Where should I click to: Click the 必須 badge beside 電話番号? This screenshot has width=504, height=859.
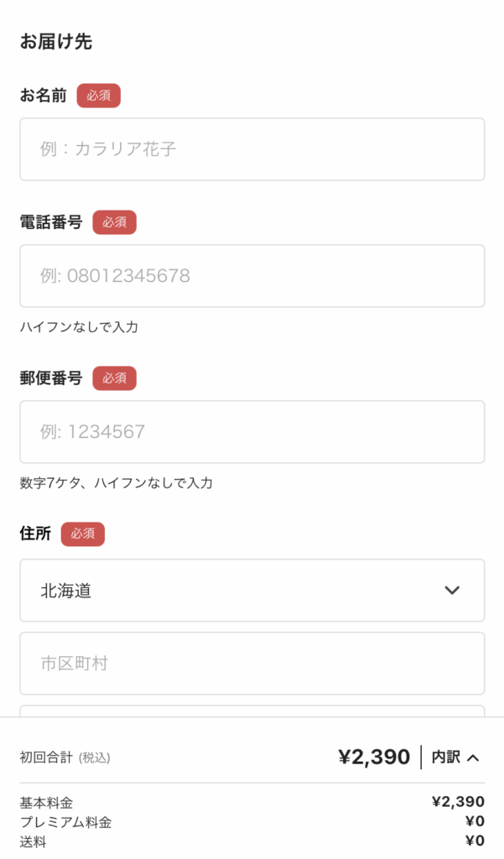[x=114, y=221]
